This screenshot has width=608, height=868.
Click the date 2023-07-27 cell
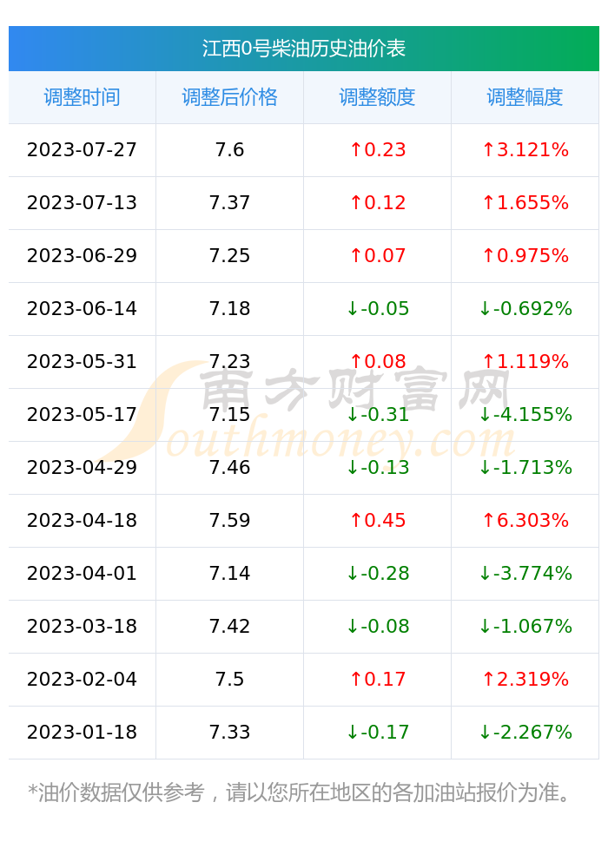click(82, 150)
